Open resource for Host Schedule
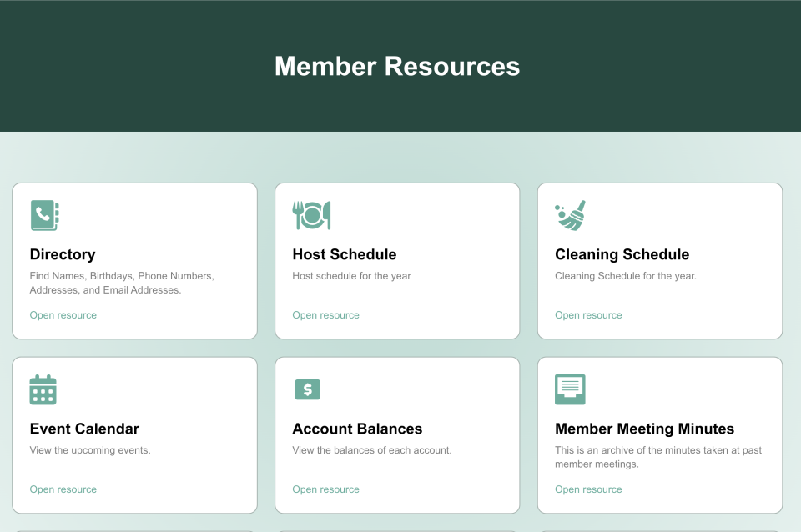Screen dimensions: 801x532 pyautogui.click(x=325, y=314)
